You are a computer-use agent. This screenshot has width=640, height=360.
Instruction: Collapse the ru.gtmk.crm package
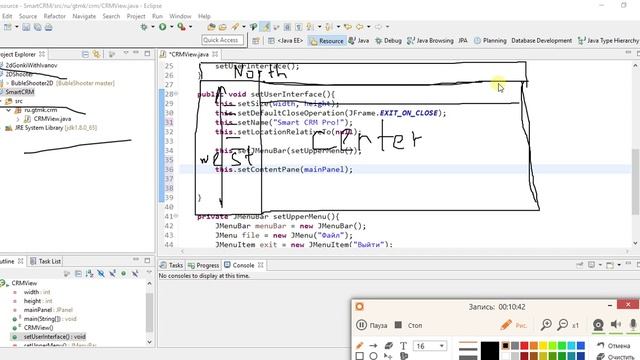click(x=9, y=110)
